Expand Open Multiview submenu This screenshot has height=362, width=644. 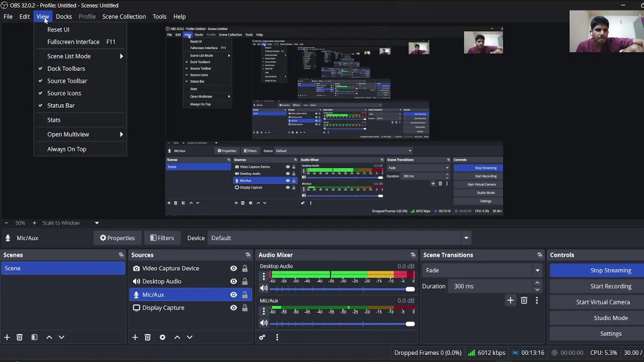point(80,134)
